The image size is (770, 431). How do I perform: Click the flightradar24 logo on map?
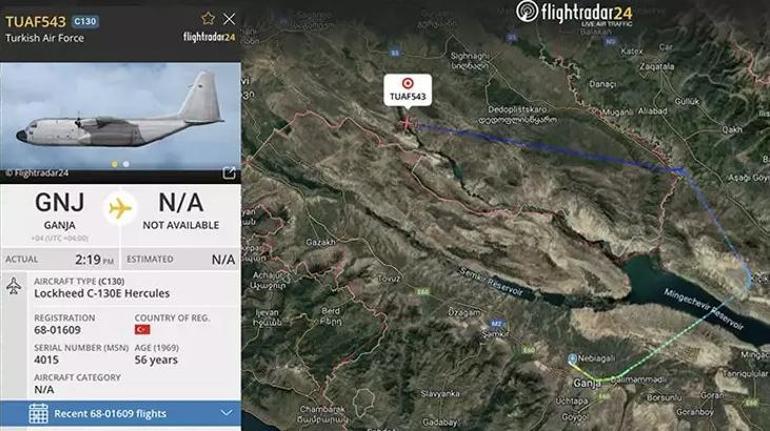tap(574, 13)
